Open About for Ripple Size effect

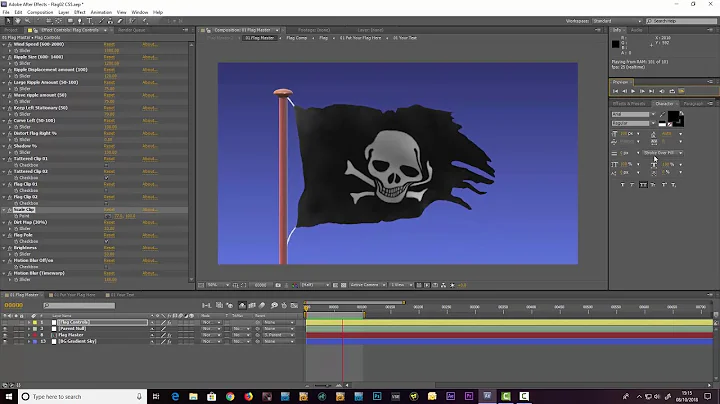[x=150, y=57]
